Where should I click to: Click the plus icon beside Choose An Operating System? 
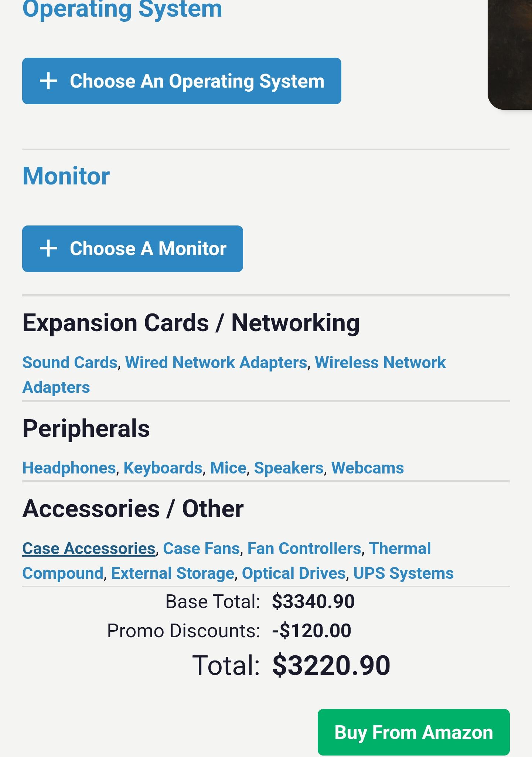48,81
